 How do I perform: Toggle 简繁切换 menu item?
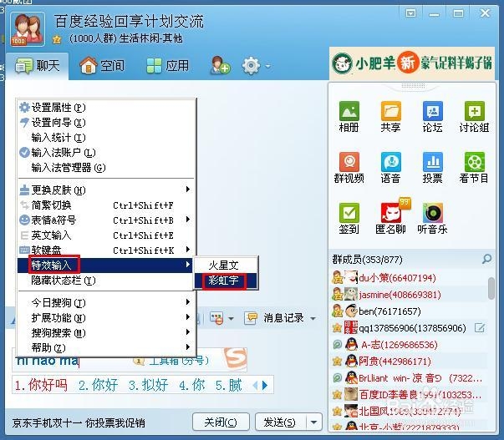pyautogui.click(x=106, y=205)
